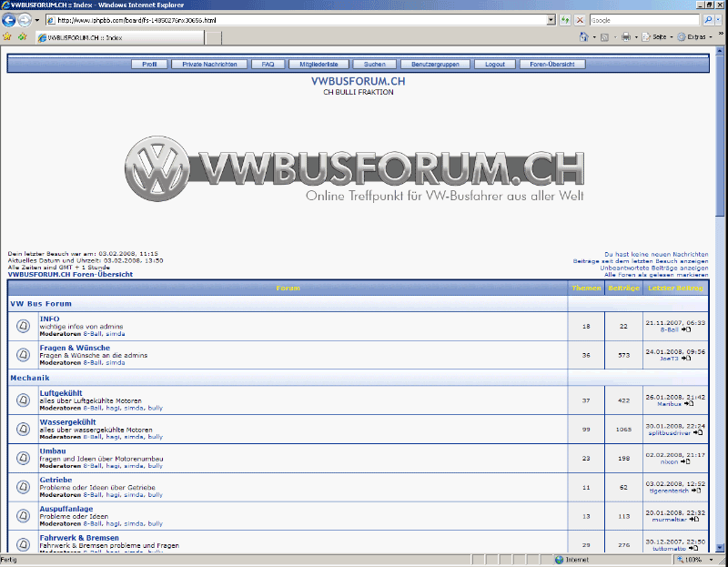Open the dropdown arrow beside the Feeds icon
Image resolution: width=728 pixels, height=567 pixels.
[x=615, y=37]
